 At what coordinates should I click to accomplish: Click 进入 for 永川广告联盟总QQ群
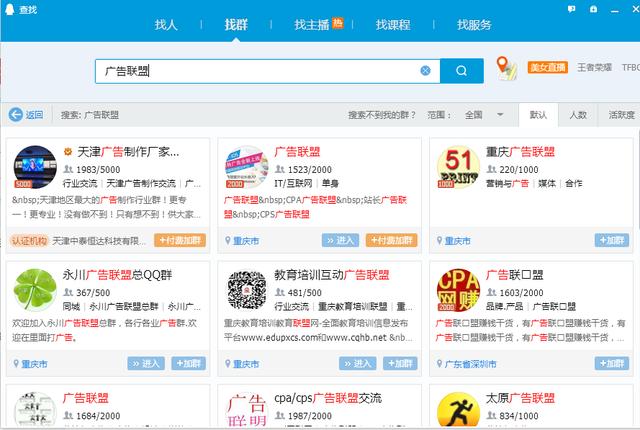pyautogui.click(x=146, y=364)
